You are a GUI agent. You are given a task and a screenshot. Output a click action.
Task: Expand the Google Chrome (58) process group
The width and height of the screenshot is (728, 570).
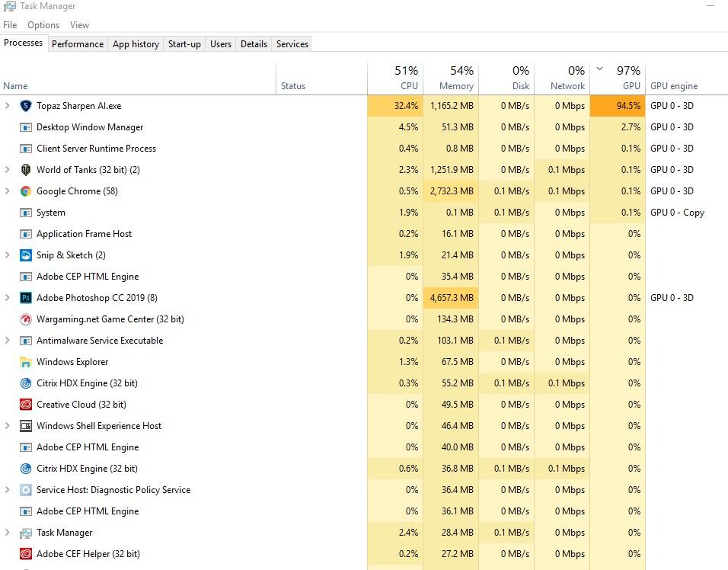pos(7,191)
